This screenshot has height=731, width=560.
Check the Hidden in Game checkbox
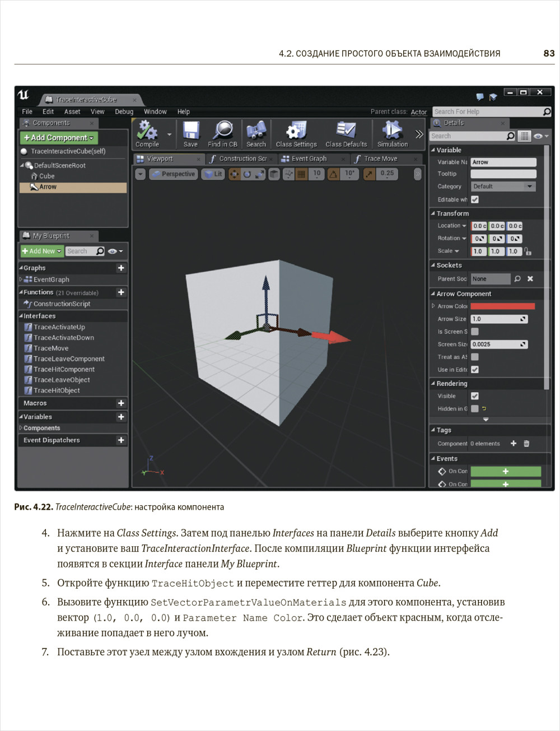475,409
